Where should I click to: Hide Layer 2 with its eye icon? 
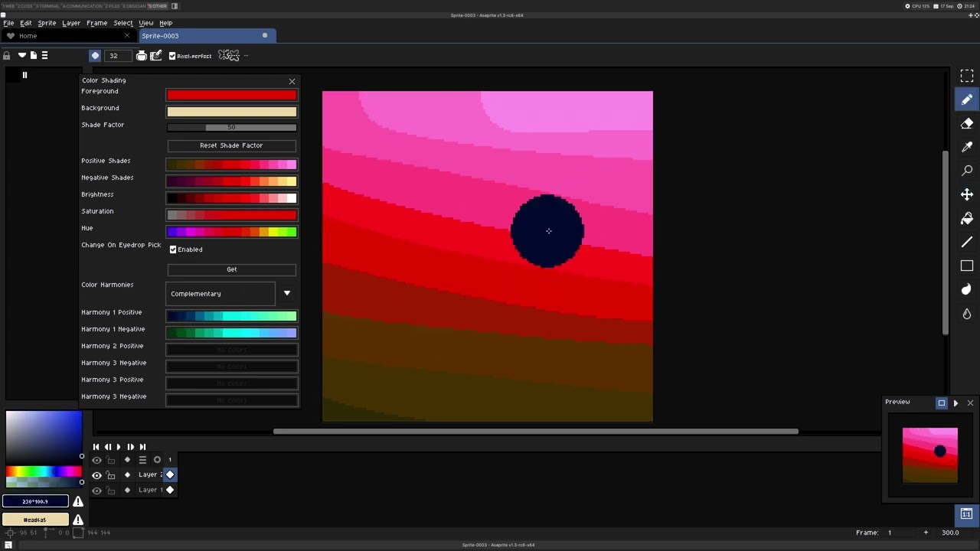[x=96, y=474]
